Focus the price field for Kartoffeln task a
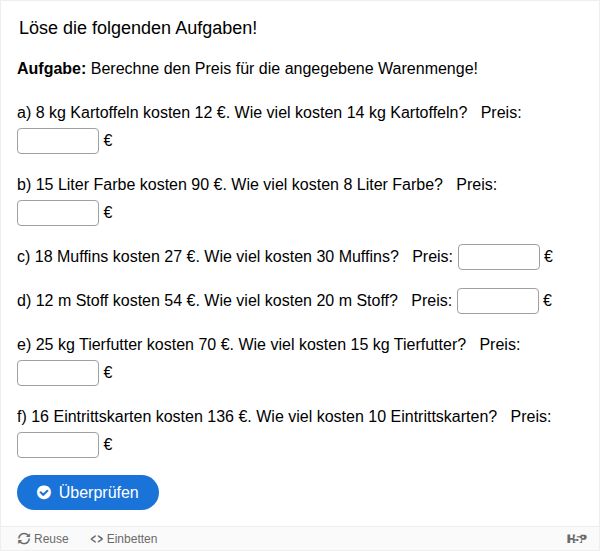 [58, 141]
